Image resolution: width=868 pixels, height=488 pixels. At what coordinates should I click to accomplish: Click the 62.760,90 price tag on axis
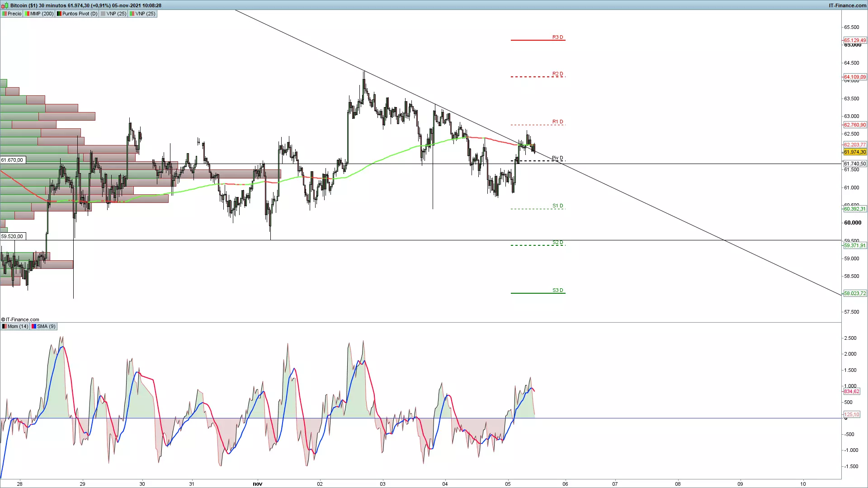(x=855, y=125)
